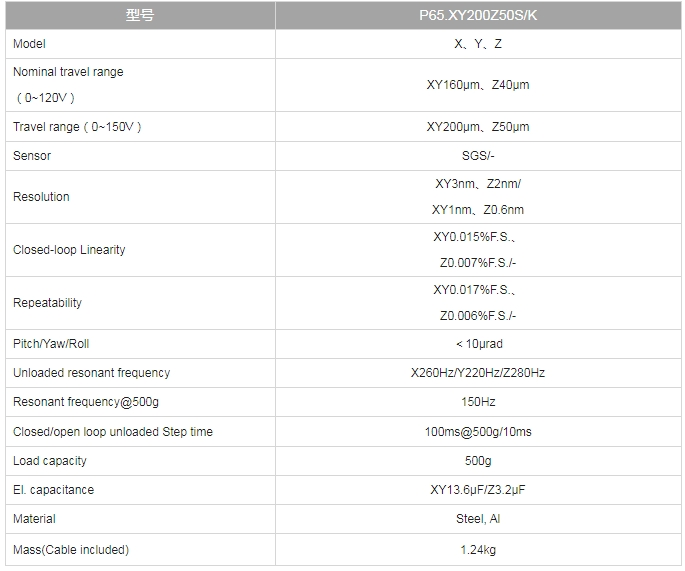Click the 100ms@500g/10ms step time value
This screenshot has height=571, width=685.
tap(478, 432)
